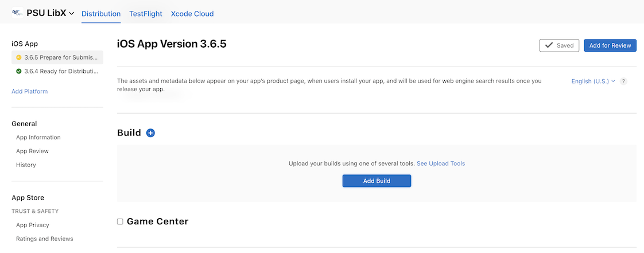644x253 pixels.
Task: Click the Saved button
Action: click(559, 45)
